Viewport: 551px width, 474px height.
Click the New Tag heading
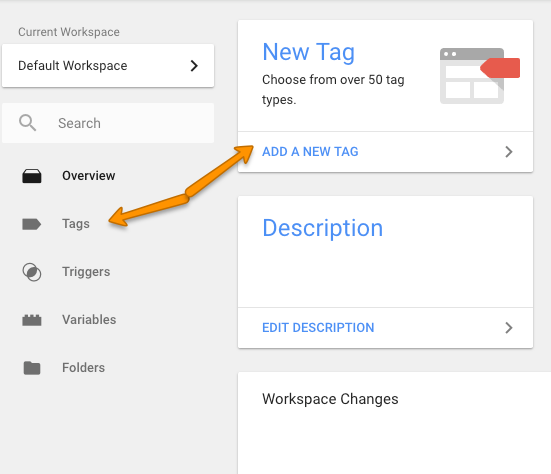point(309,52)
